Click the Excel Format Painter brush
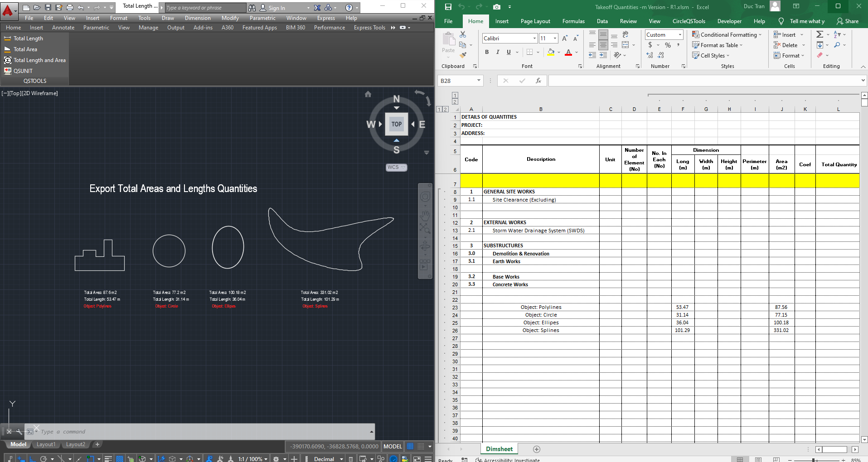Screen dimensions: 868x462 tap(463, 55)
